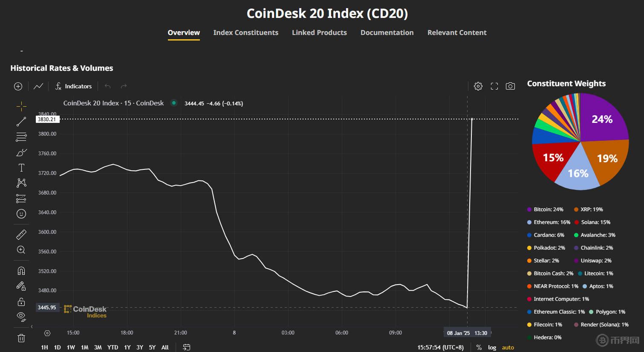Screen dimensions: 644x352
Task: Switch to the Index Constituents tab
Action: pyautogui.click(x=245, y=32)
